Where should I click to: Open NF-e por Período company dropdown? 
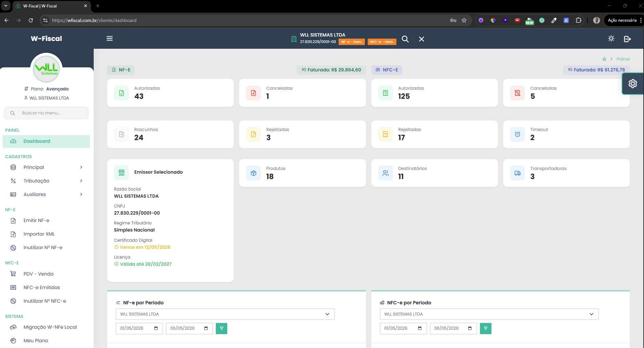225,314
